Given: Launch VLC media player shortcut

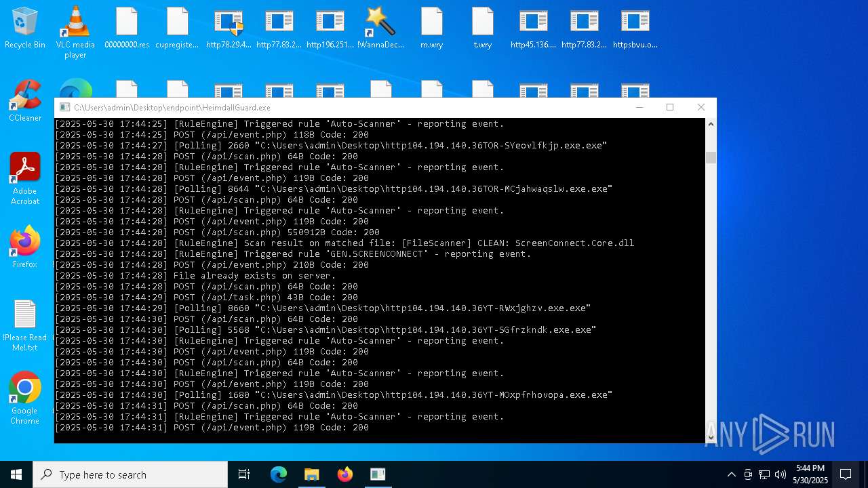Looking at the screenshot, I should click(x=75, y=32).
